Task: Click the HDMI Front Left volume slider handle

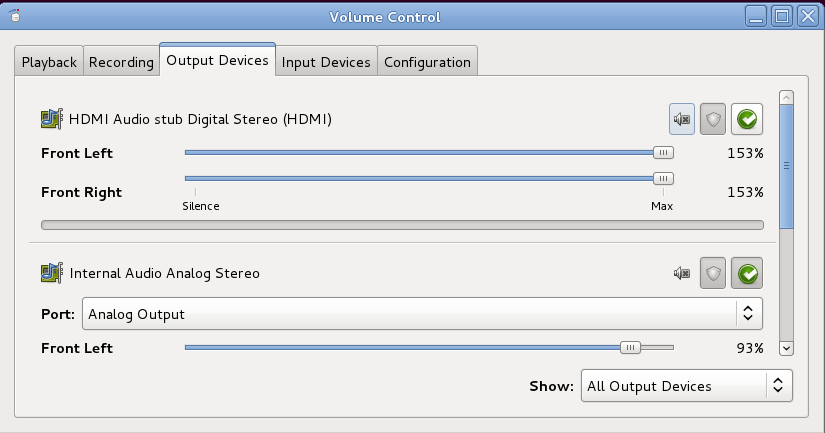Action: tap(662, 153)
